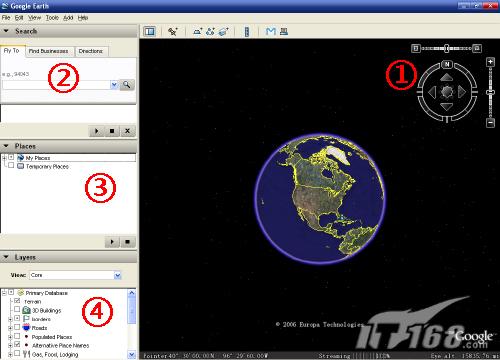Screen dimensions: 500x360
Task: Collapse the Places panel triangle
Action: [6, 146]
